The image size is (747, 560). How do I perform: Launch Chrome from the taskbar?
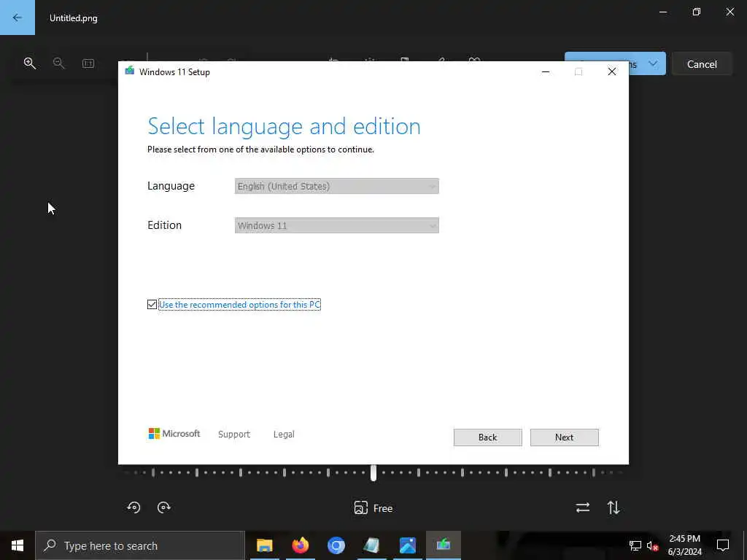coord(336,545)
